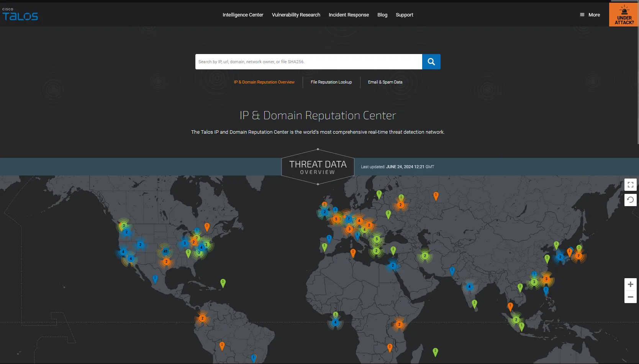The width and height of the screenshot is (639, 364).
Task: Select orange pin in eastern Canada
Action: [x=207, y=227]
